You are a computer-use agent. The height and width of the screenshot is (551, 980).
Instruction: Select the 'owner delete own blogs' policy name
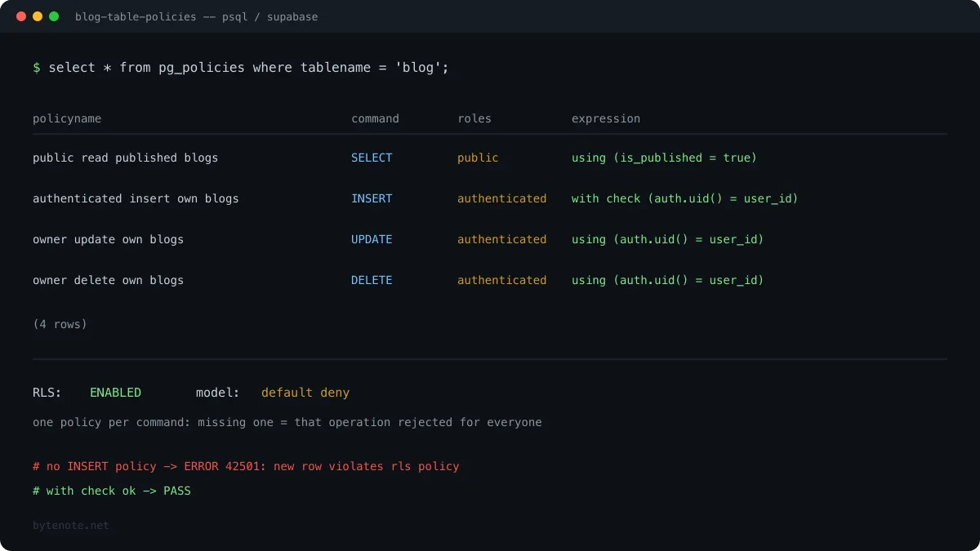(x=109, y=280)
